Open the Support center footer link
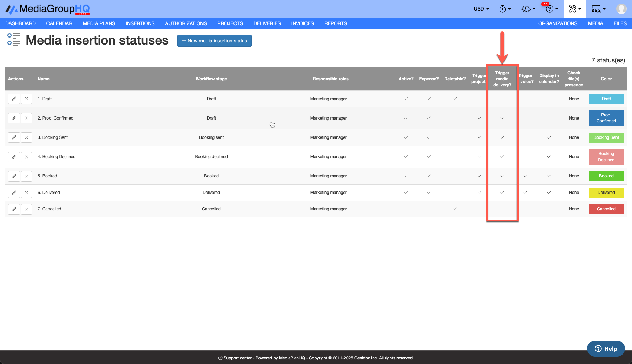632x364 pixels. (237, 358)
